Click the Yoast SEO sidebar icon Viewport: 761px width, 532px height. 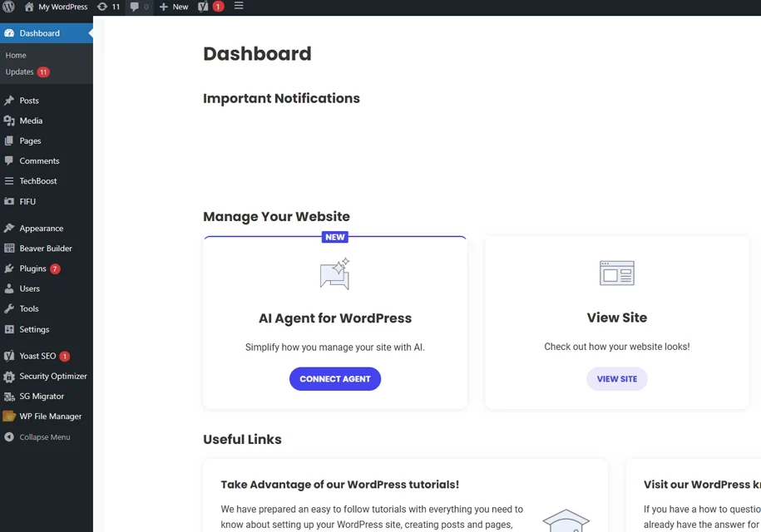point(9,356)
